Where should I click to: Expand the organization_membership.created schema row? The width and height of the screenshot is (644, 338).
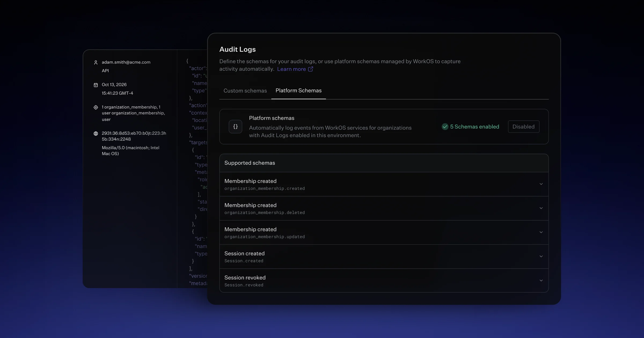coord(384,184)
